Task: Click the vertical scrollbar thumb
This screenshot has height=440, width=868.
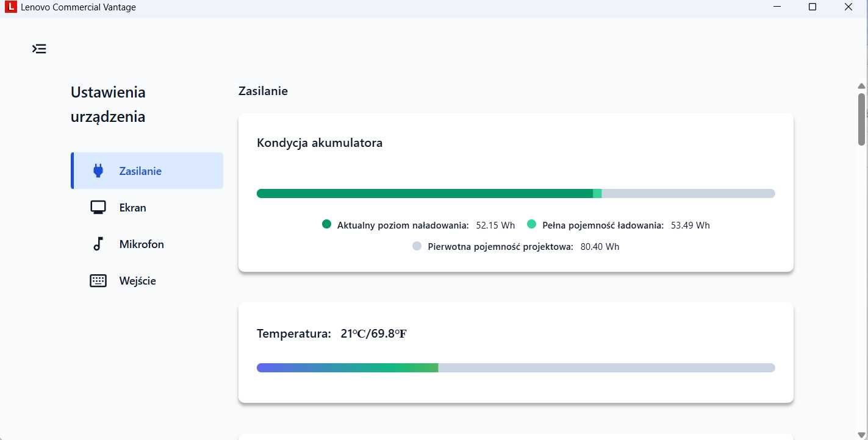Action: pos(861,119)
